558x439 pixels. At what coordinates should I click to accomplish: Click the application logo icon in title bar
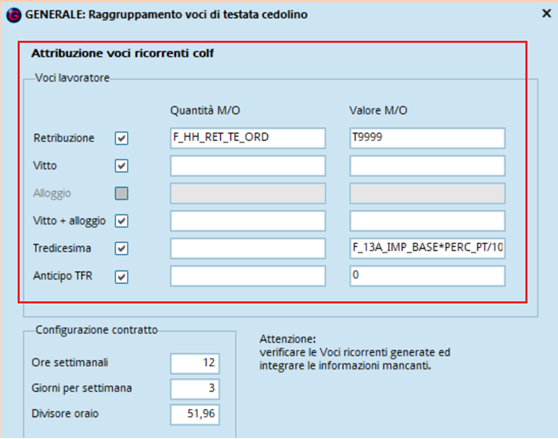coord(14,15)
